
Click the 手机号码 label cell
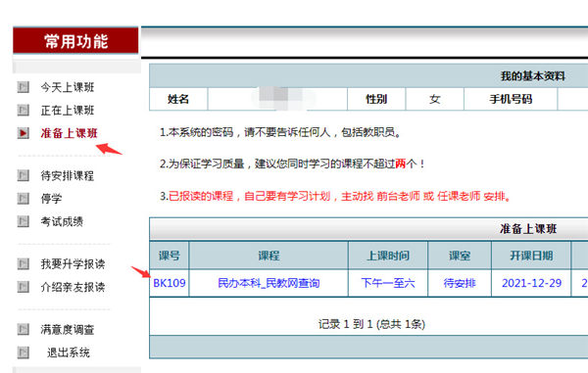point(511,99)
